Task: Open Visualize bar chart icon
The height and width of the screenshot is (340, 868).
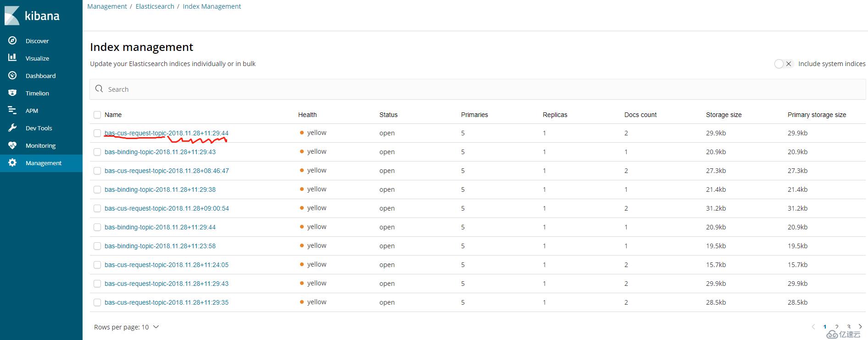Action: [x=12, y=58]
